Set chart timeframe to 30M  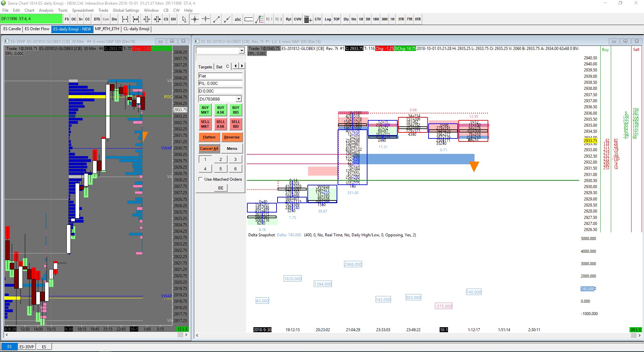[385, 19]
